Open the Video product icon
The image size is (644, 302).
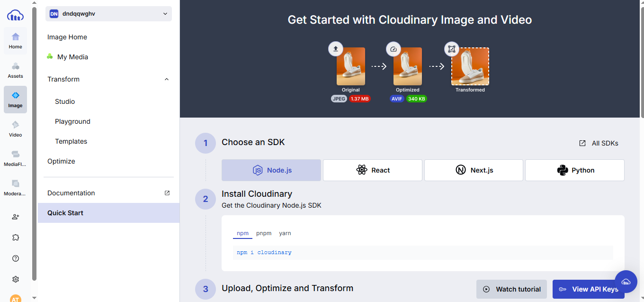point(15,129)
